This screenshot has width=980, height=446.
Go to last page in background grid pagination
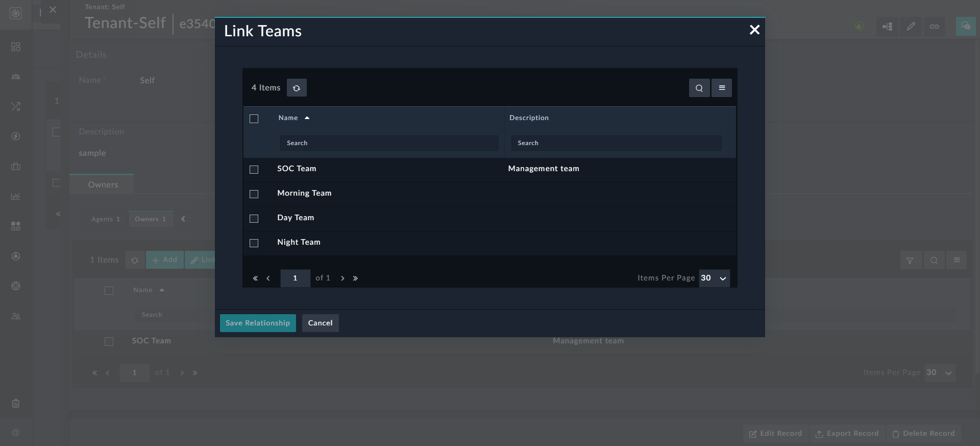195,373
